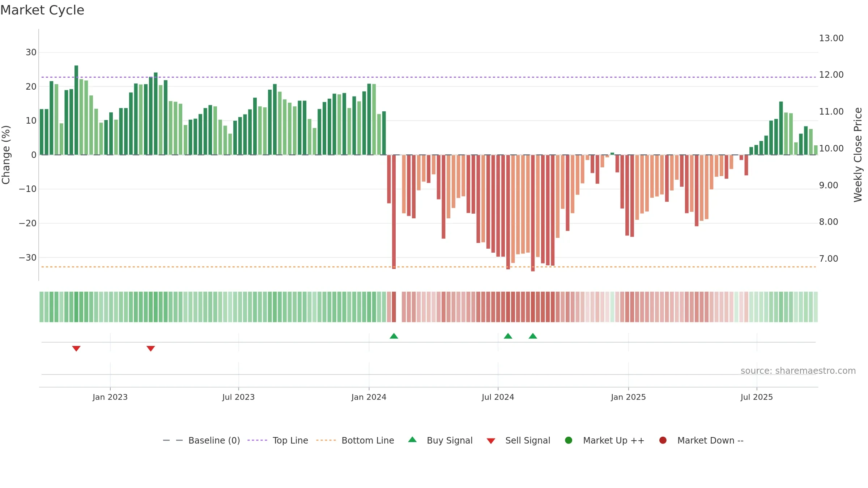The height and width of the screenshot is (488, 868).
Task: Click the Jul 2025 axis label
Action: click(x=757, y=397)
